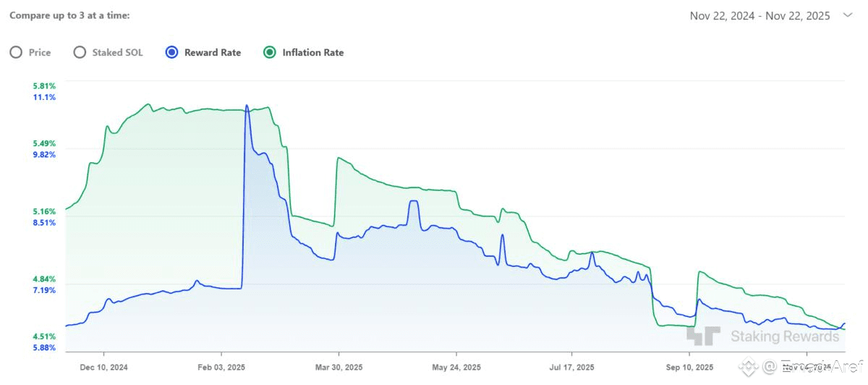Click the 'Compare up to 3 at a time' label
This screenshot has height=385, width=868.
(x=69, y=15)
